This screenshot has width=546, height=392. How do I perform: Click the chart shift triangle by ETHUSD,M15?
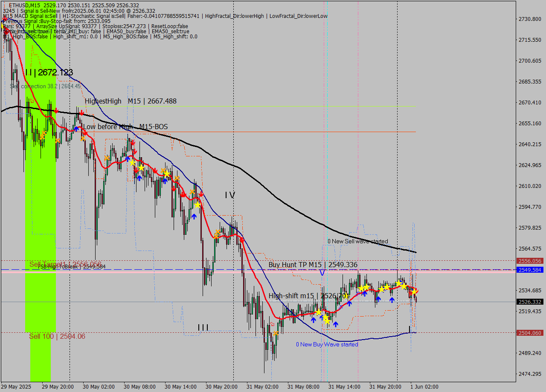tap(5, 6)
